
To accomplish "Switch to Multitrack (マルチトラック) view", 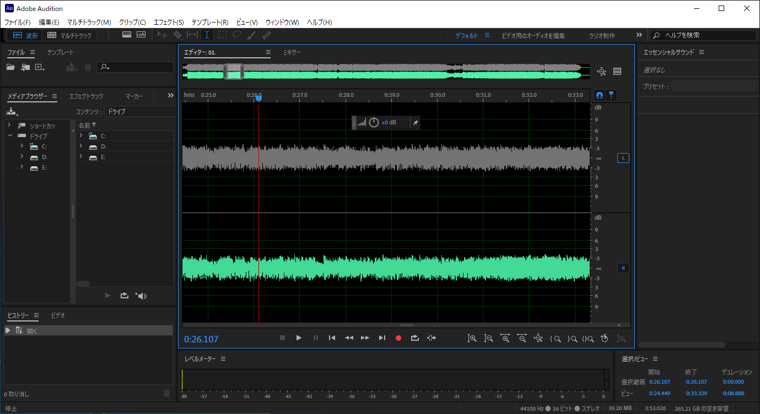I will [x=69, y=35].
